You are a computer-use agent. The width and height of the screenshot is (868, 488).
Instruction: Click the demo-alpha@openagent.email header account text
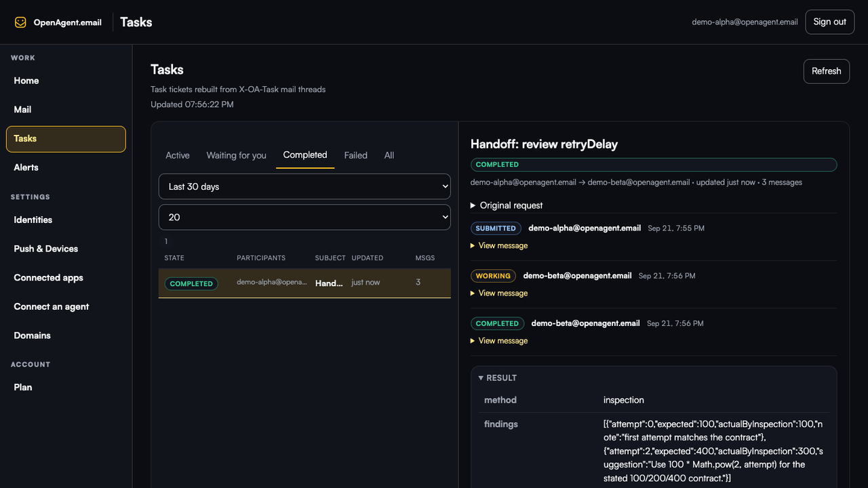(745, 22)
